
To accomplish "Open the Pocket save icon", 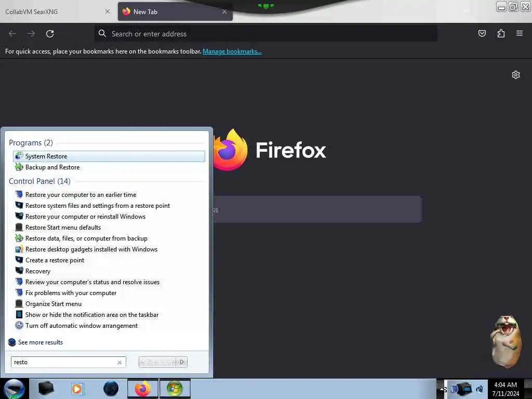I will click(x=482, y=33).
